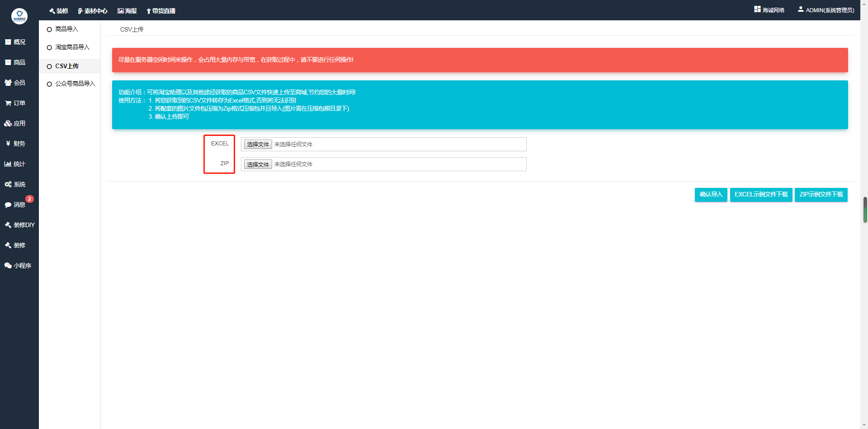868x429 pixels.
Task: Click the top bar 装修 hammer icon
Action: click(x=52, y=11)
